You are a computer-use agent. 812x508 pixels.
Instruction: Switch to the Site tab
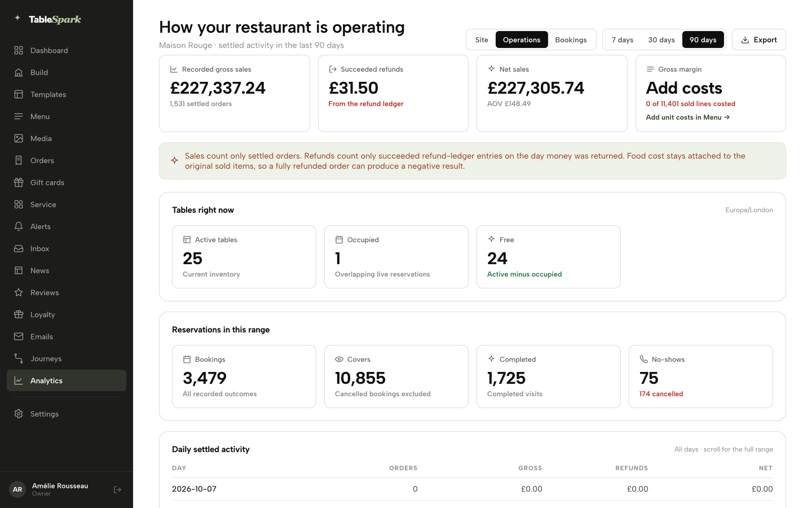482,40
